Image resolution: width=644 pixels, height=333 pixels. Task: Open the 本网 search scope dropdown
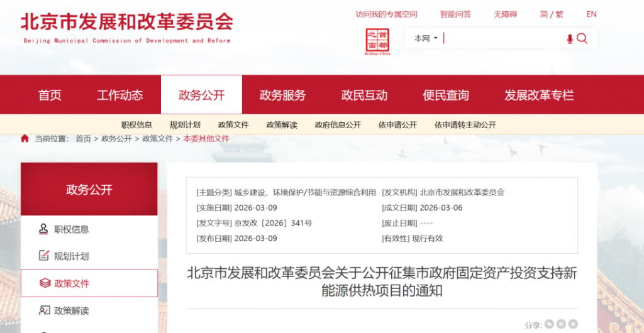click(x=426, y=39)
